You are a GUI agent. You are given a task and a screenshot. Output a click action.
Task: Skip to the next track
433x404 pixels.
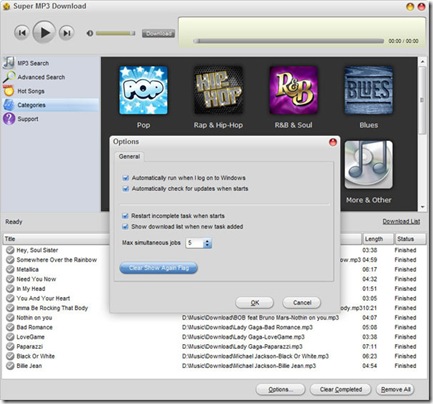pyautogui.click(x=66, y=33)
